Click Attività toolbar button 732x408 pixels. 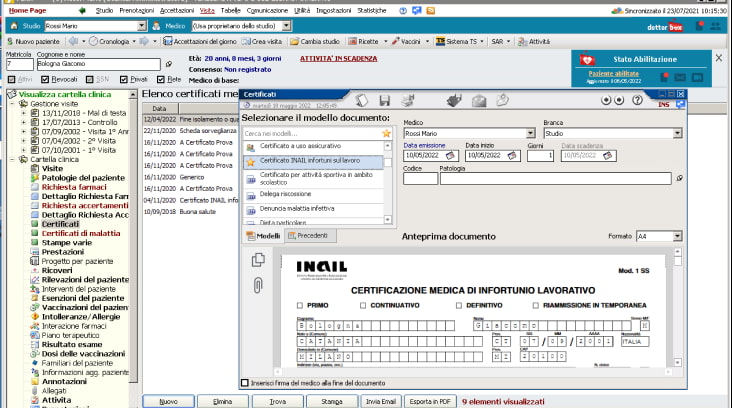[534, 42]
